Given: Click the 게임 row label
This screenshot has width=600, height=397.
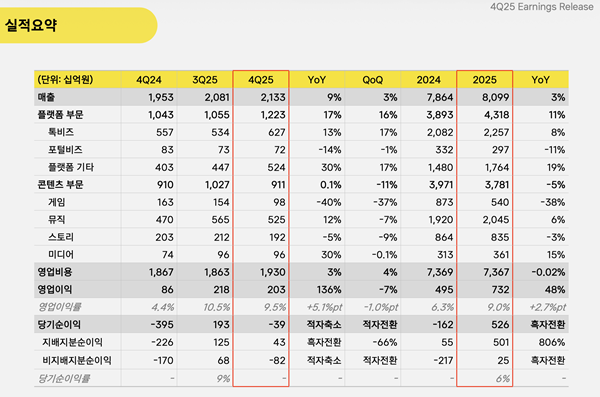Looking at the screenshot, I should point(57,202).
